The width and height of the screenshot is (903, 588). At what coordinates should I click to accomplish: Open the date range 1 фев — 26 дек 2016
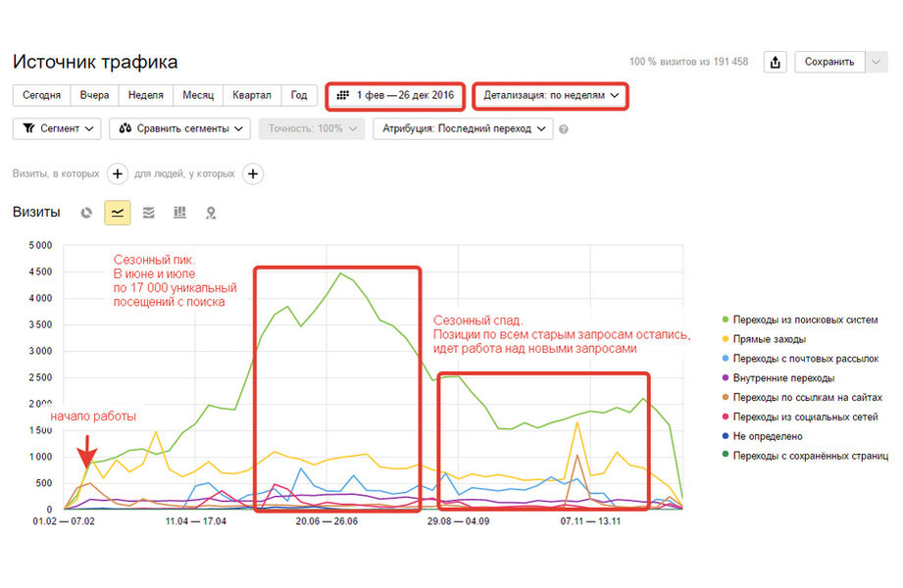click(395, 96)
